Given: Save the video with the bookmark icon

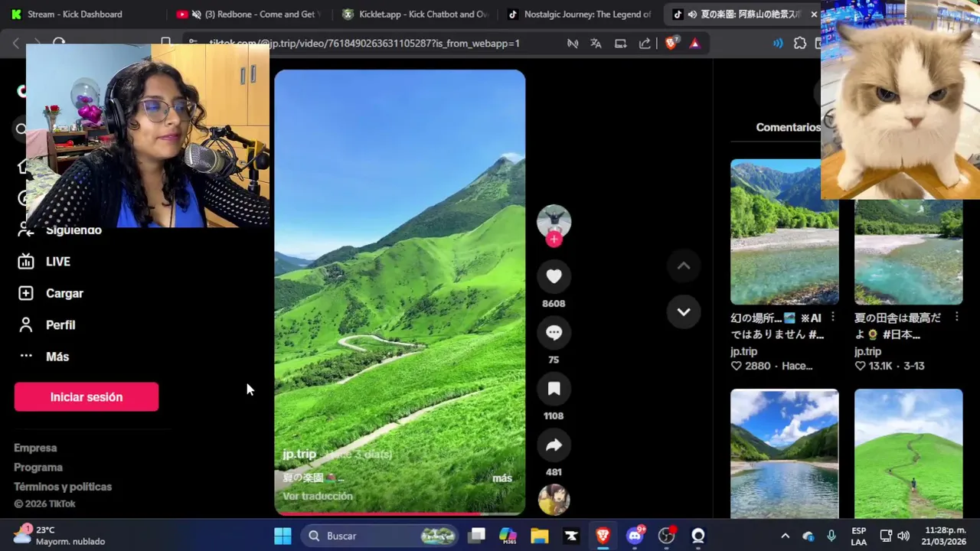Looking at the screenshot, I should tap(554, 389).
